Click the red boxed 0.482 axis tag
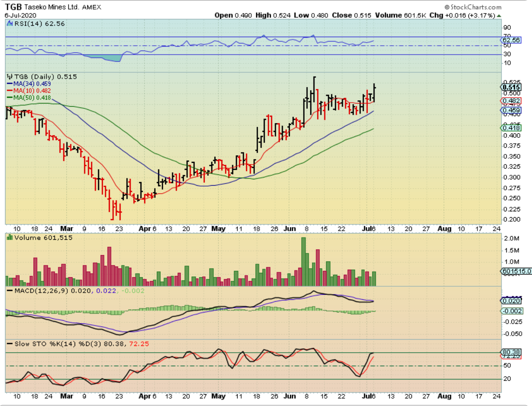 [x=511, y=101]
